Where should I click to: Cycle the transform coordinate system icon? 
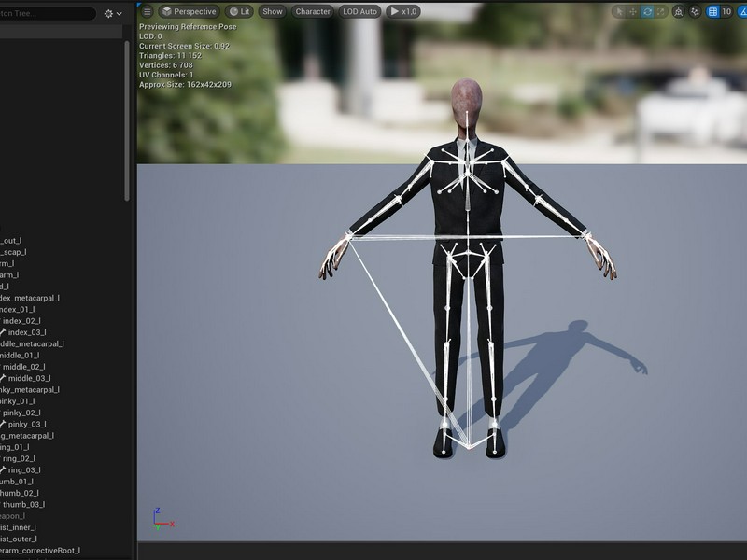pos(679,12)
